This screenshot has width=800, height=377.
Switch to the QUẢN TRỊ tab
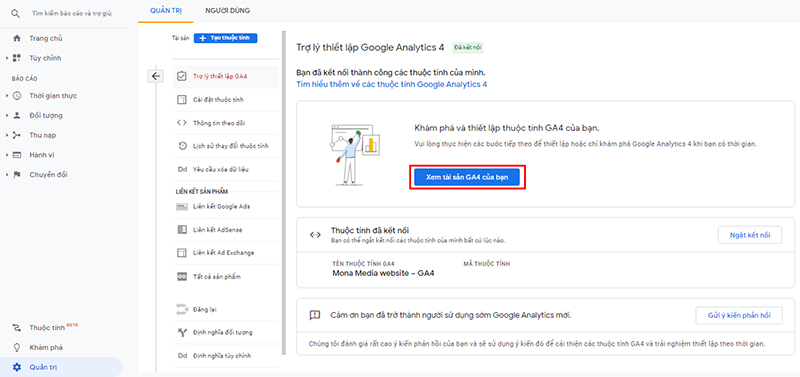166,10
